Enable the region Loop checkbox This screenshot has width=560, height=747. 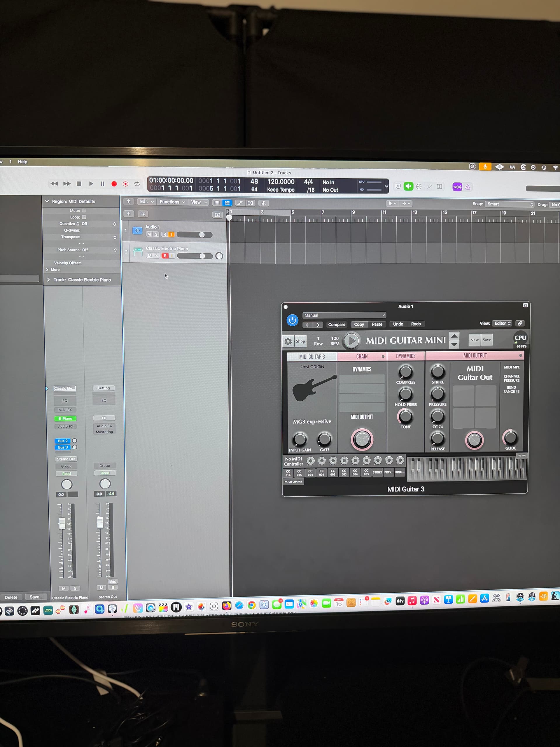pyautogui.click(x=84, y=217)
